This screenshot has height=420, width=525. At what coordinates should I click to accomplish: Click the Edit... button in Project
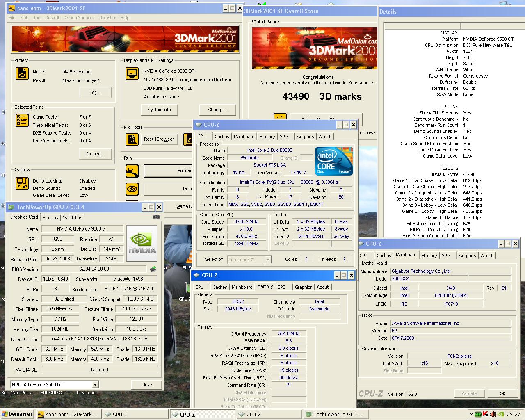pos(95,92)
